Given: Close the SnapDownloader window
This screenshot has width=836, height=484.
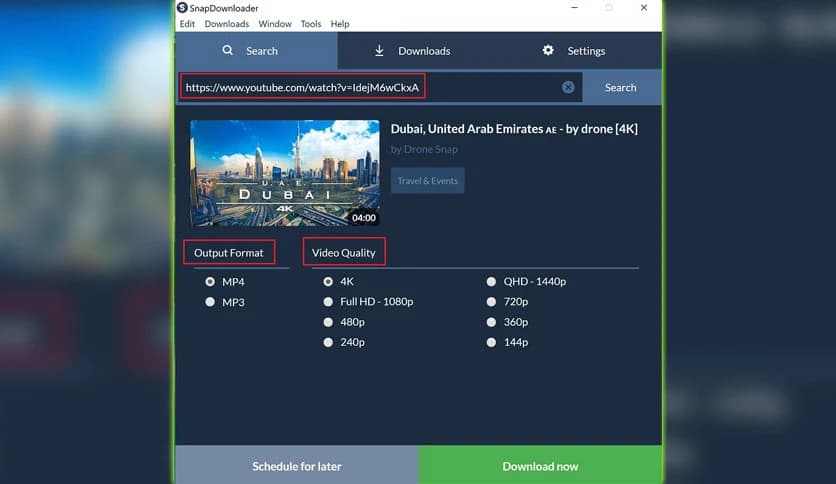Looking at the screenshot, I should click(644, 7).
